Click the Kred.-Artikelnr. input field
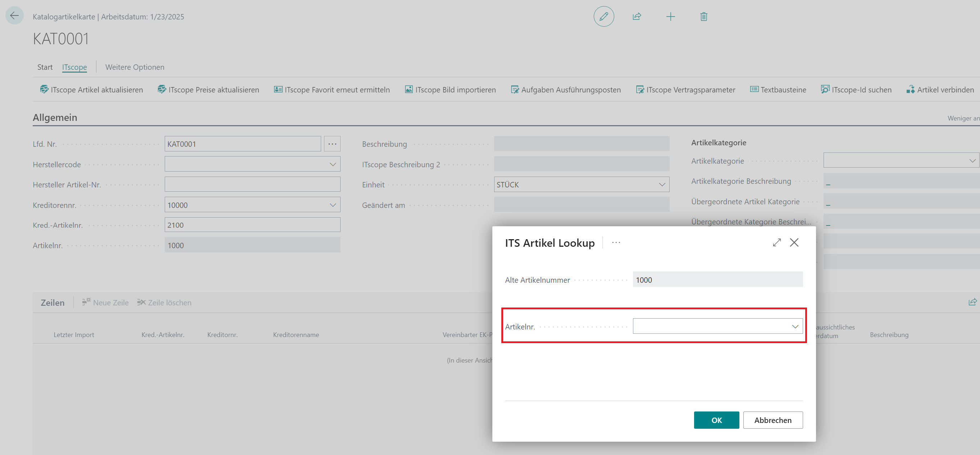 tap(252, 225)
